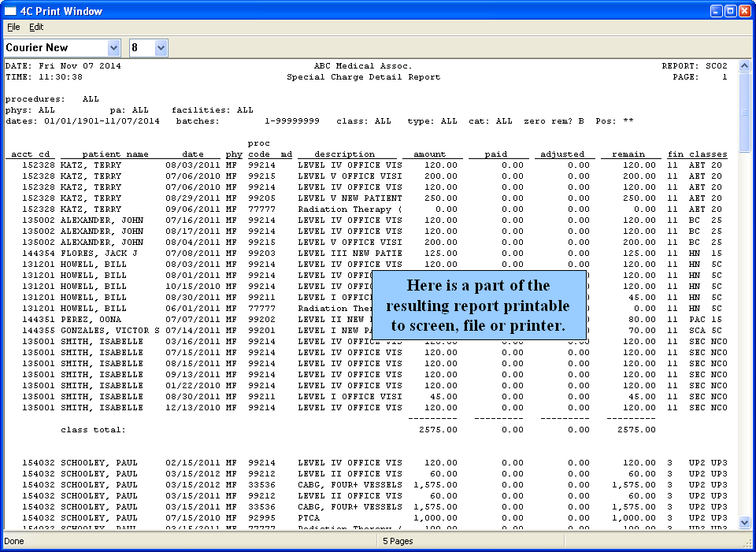Click the date '08/29/2011'
Screen dimensions: 756x552
pyautogui.click(x=193, y=198)
